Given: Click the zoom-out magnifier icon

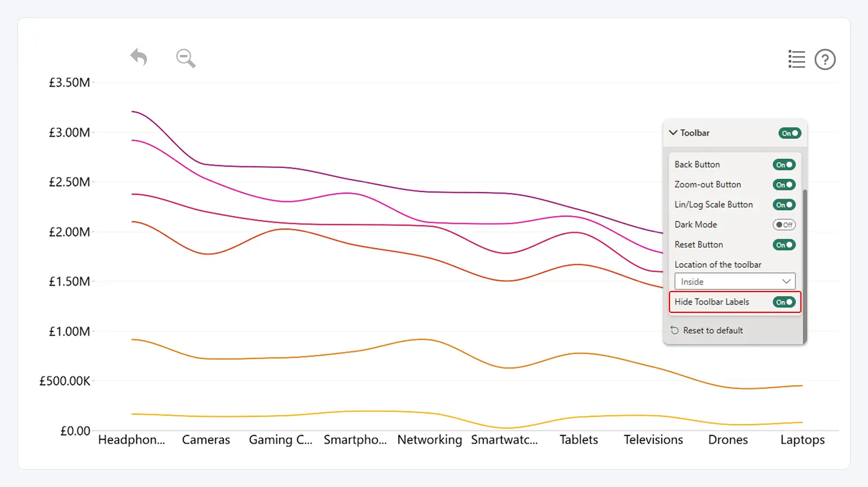Looking at the screenshot, I should pos(186,58).
